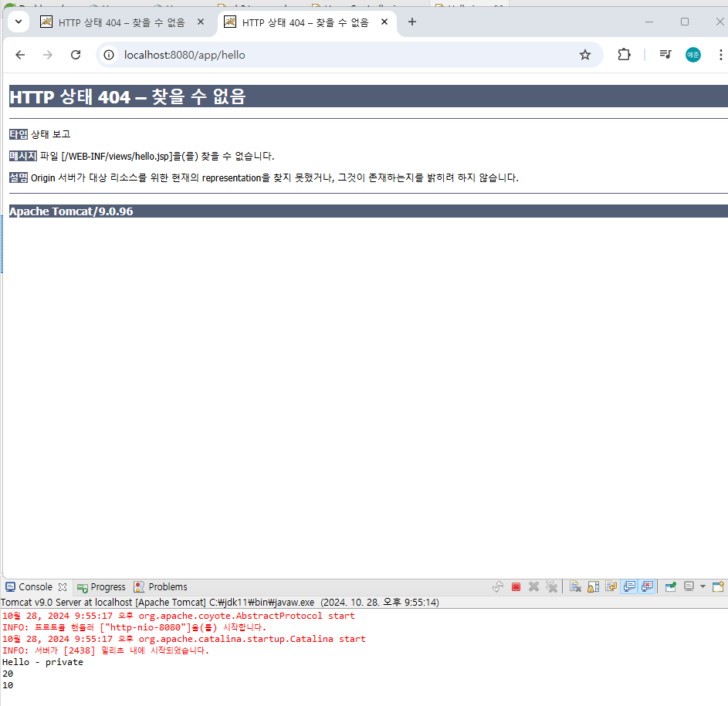728x706 pixels.
Task: Click the Clear Console icon
Action: click(576, 586)
